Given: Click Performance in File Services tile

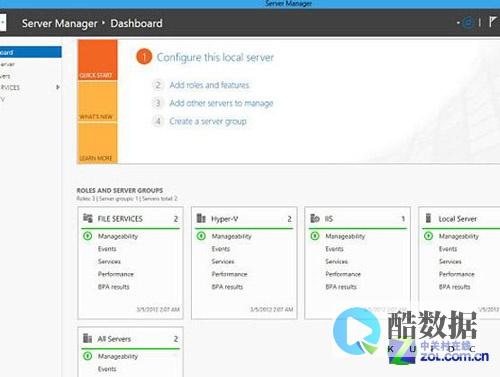Looking at the screenshot, I should (116, 274).
